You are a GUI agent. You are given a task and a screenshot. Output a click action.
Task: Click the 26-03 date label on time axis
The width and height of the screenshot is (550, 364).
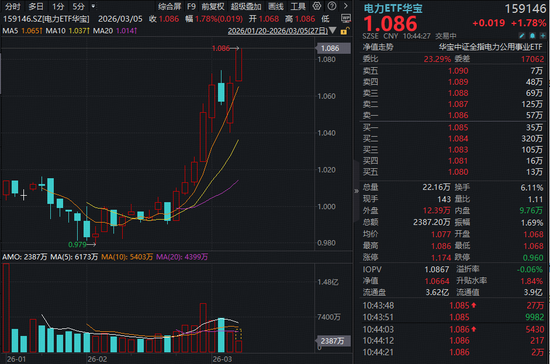click(x=222, y=359)
